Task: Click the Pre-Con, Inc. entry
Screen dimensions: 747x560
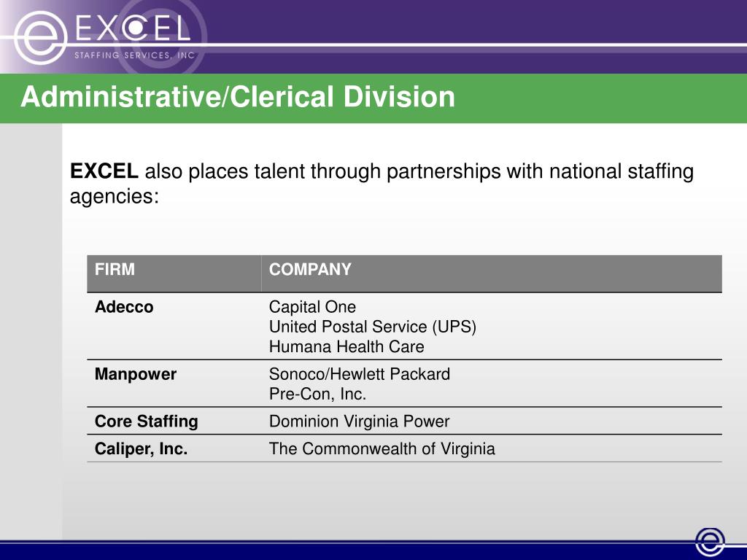Action: click(317, 394)
